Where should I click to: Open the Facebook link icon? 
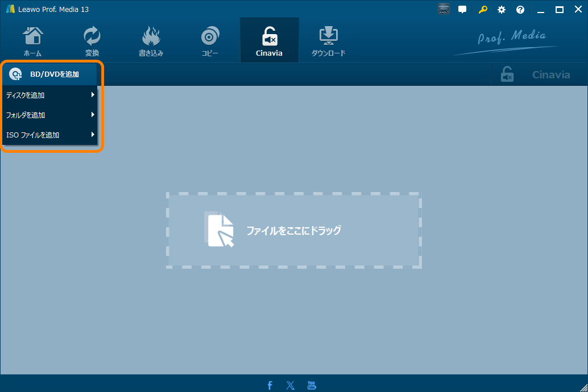[x=270, y=385]
